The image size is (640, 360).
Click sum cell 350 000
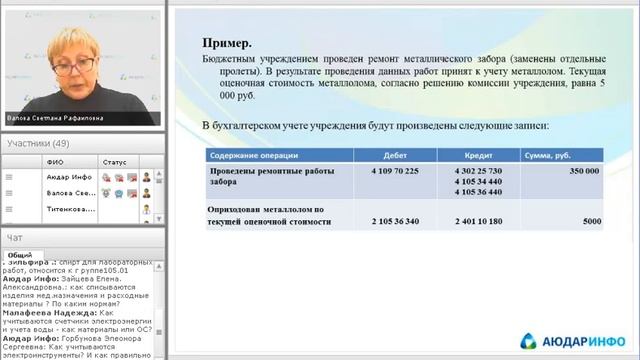point(584,171)
